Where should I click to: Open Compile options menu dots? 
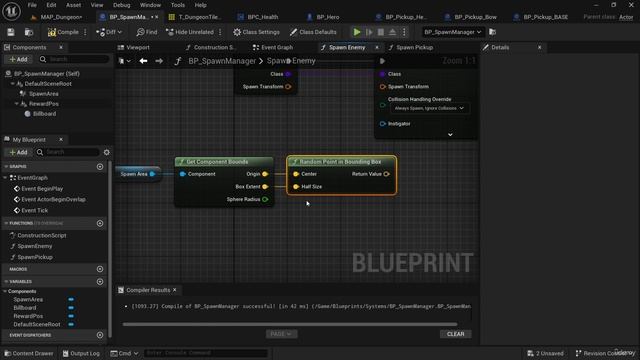(85, 32)
